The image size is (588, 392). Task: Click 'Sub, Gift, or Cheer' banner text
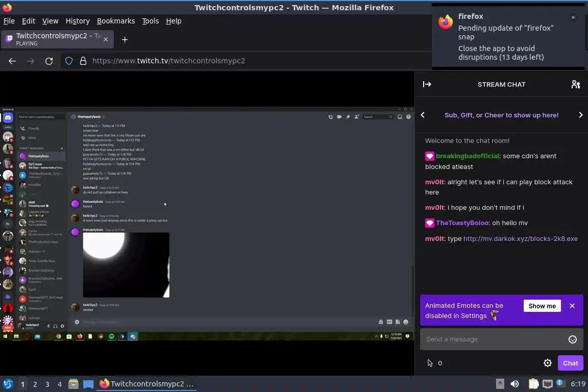tap(501, 115)
